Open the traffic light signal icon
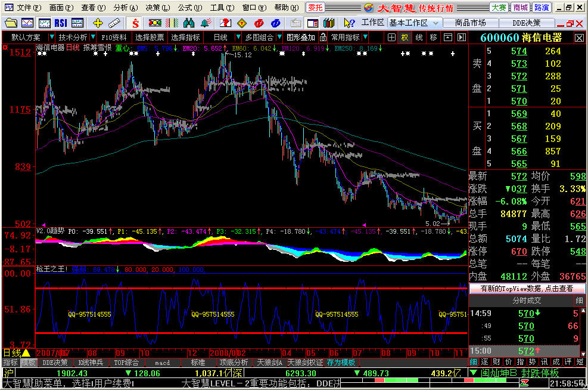Screen dimensions: 588x390 pyautogui.click(x=155, y=23)
